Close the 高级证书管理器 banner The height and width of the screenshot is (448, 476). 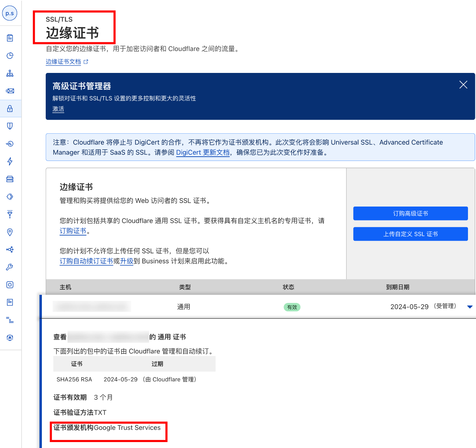point(463,85)
